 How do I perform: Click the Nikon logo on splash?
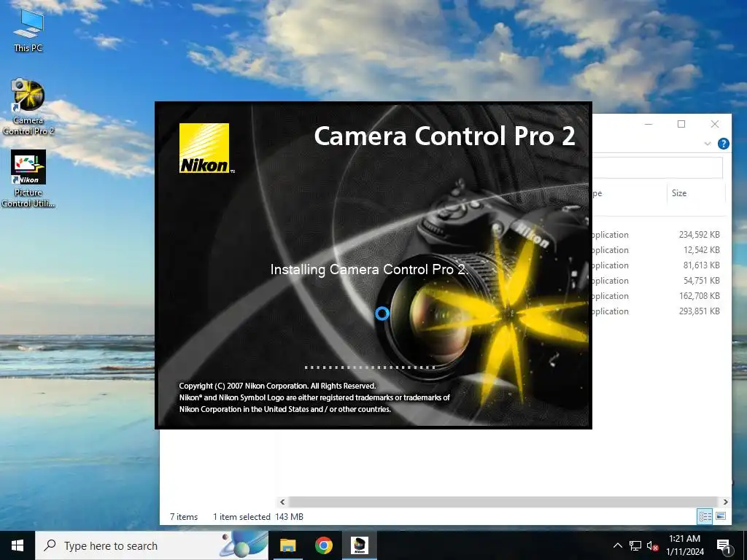(204, 148)
